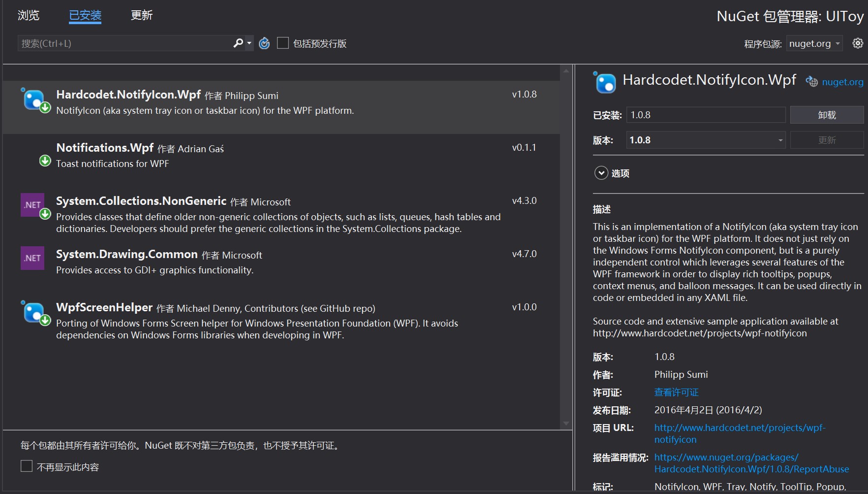Expand the 选项 options section
Screen dimensions: 868x494
[601, 173]
